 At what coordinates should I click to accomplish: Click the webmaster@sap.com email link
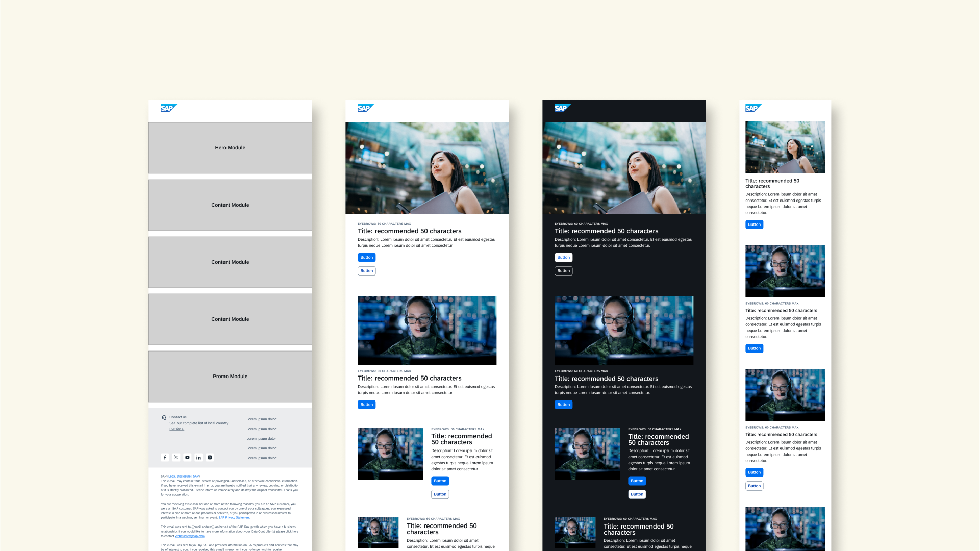pyautogui.click(x=190, y=536)
